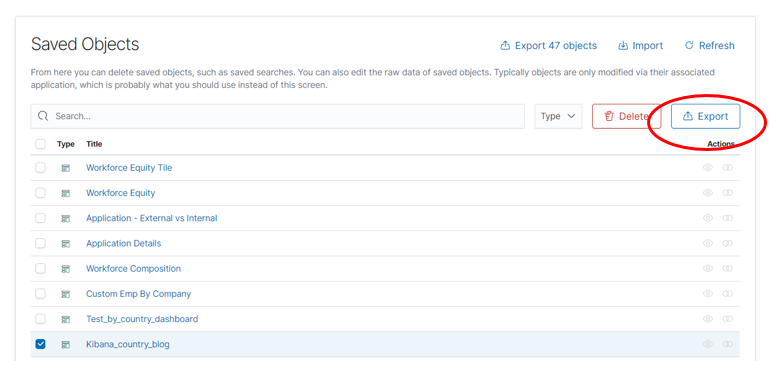
Task: Click dashboard type icon for Application Details
Action: pos(65,244)
